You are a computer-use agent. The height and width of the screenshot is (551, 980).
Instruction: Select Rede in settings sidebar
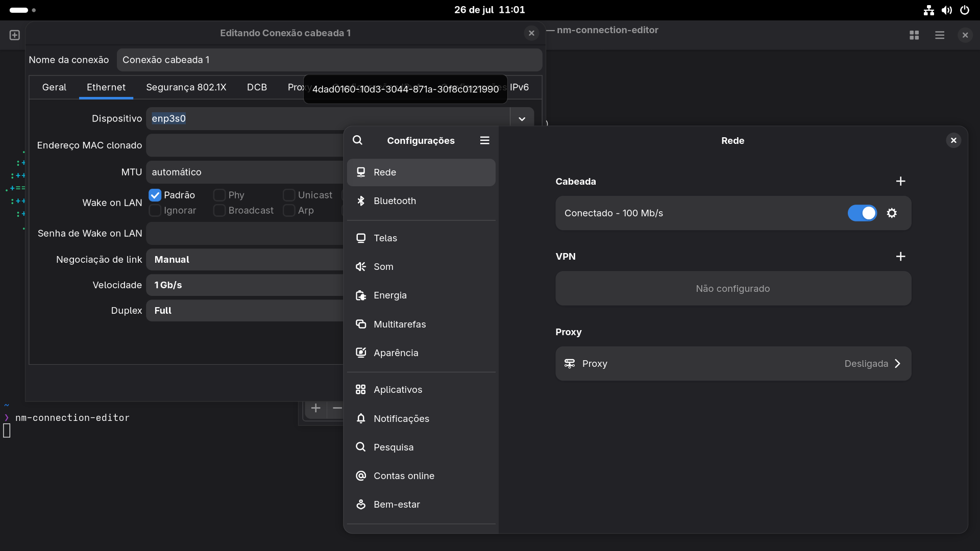(421, 172)
